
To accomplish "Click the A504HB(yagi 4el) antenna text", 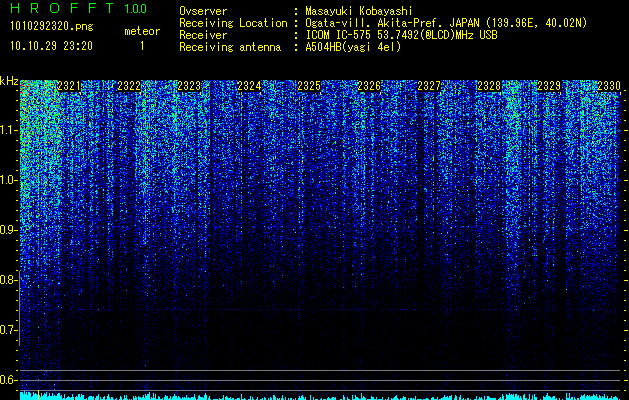I will tap(353, 47).
